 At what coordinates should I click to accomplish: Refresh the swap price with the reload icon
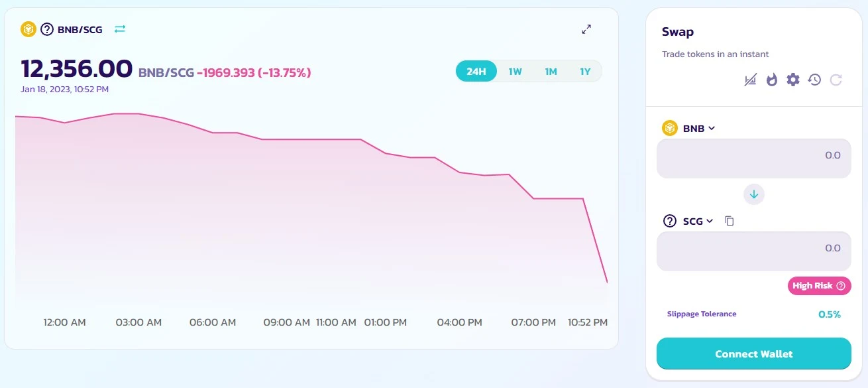(836, 80)
